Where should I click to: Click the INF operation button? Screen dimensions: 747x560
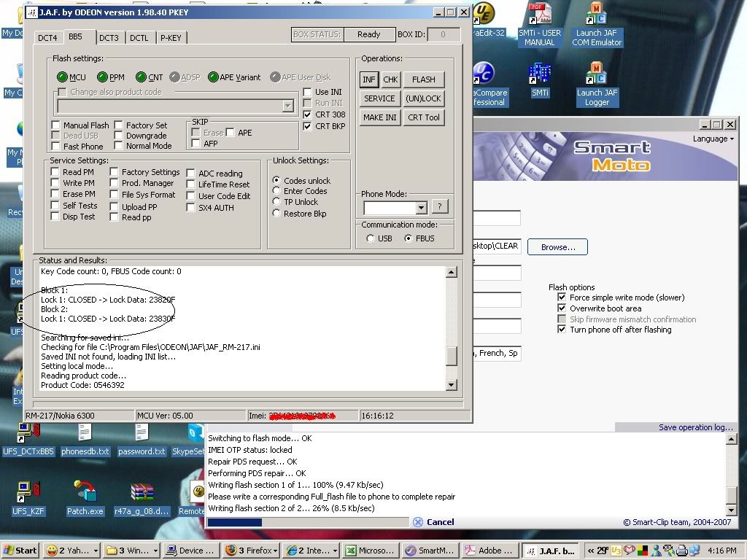(x=368, y=79)
